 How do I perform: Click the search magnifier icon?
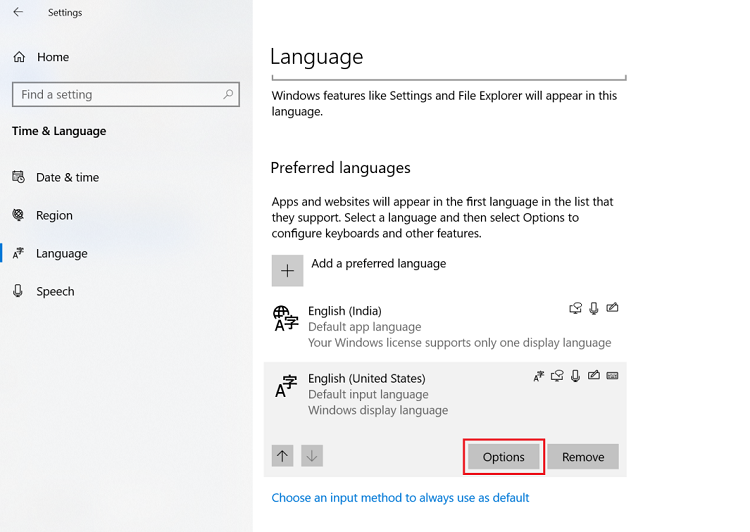pyautogui.click(x=228, y=94)
